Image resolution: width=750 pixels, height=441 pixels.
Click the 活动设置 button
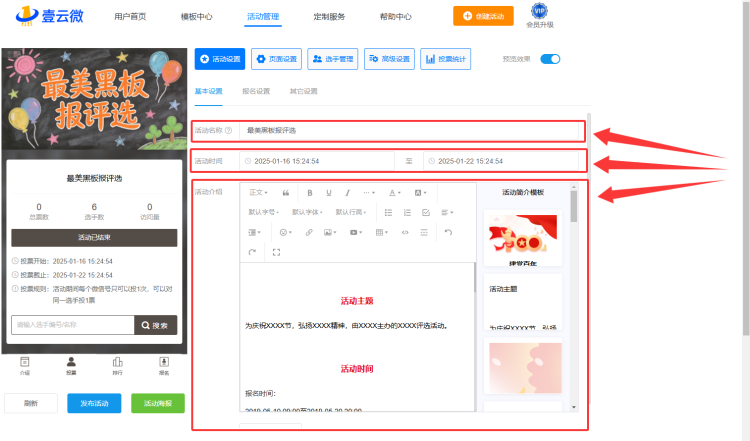[220, 59]
